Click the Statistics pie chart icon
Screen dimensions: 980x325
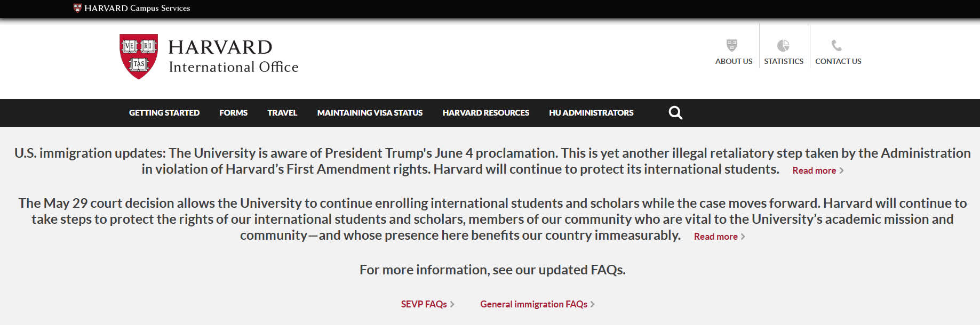pyautogui.click(x=783, y=45)
